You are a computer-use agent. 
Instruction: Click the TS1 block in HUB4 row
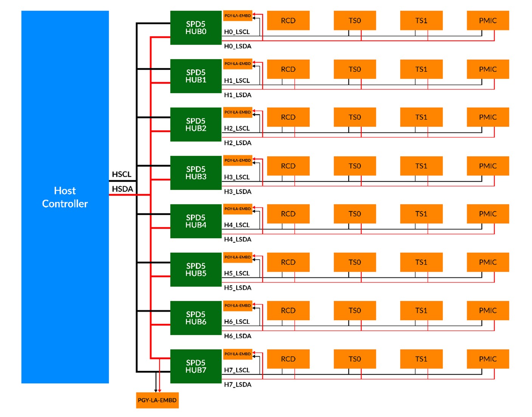422,214
